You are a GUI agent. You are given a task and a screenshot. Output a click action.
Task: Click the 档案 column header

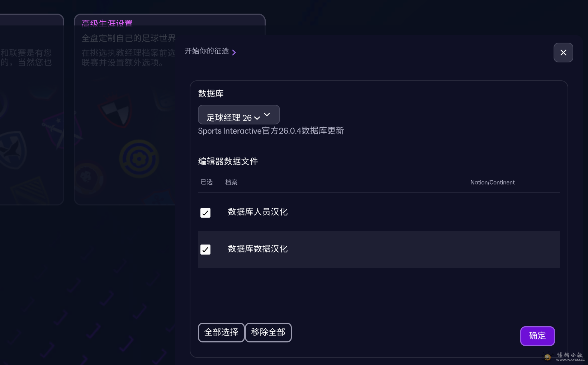point(231,182)
